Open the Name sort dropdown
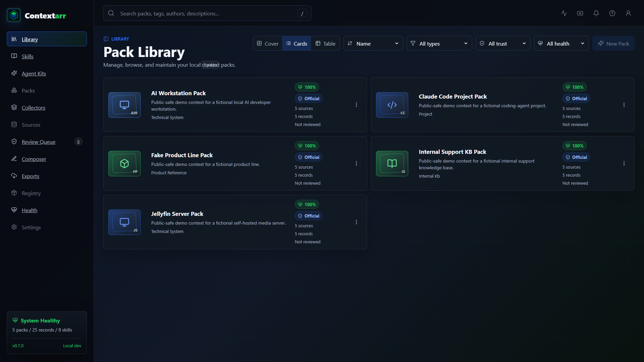This screenshot has height=362, width=644. click(x=373, y=44)
